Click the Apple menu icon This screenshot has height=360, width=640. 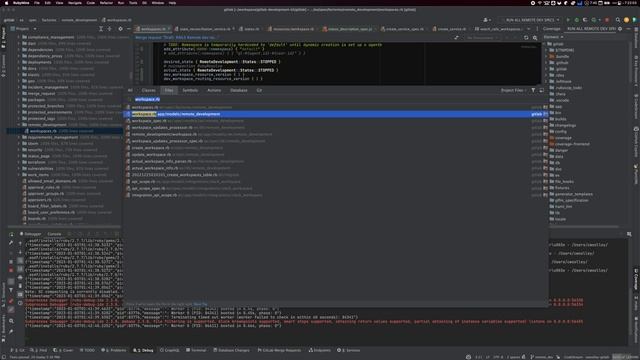coord(6,3)
